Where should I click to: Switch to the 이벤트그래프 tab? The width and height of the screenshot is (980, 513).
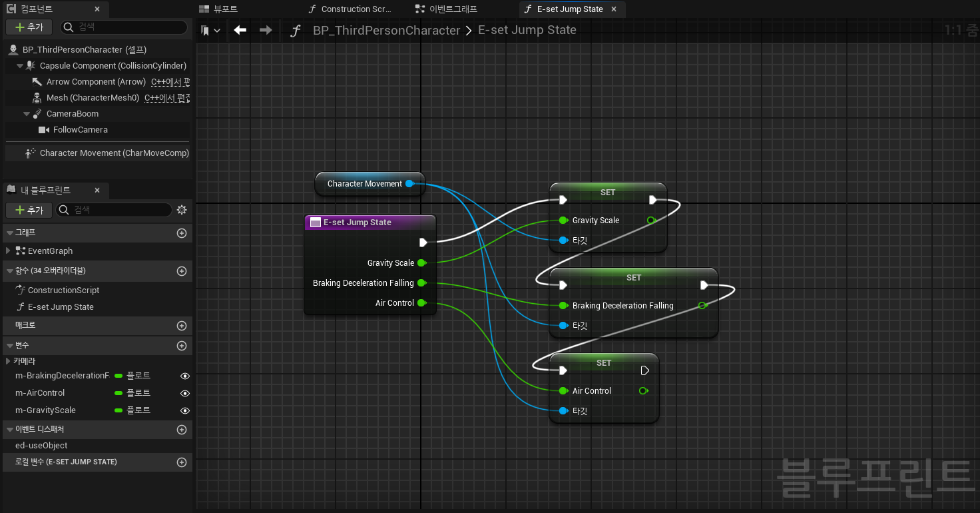[x=447, y=9]
